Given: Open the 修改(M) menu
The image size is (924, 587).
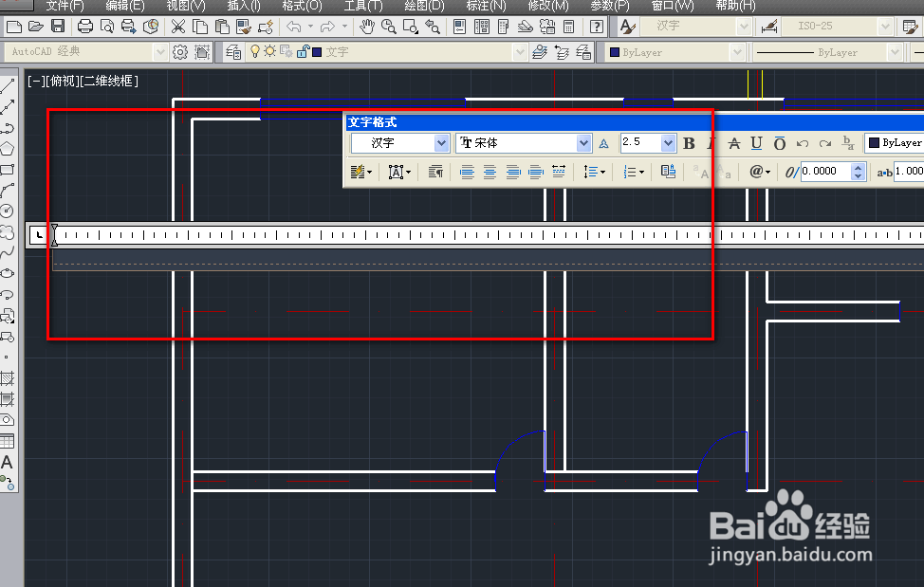Looking at the screenshot, I should click(x=548, y=6).
